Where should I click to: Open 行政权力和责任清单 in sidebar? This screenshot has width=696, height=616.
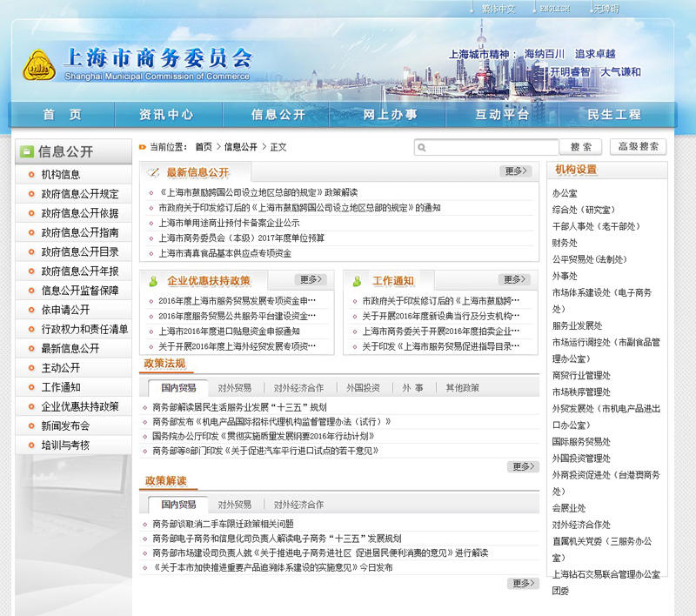pyautogui.click(x=84, y=329)
